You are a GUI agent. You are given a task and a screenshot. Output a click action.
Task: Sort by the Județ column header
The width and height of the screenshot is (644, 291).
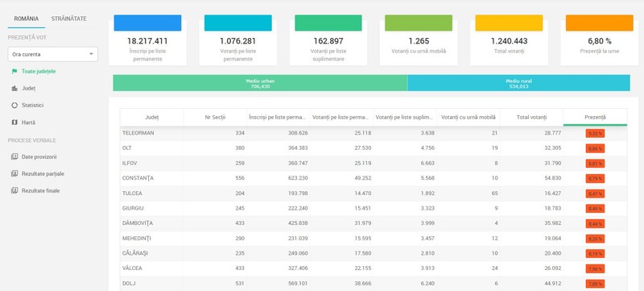tap(152, 117)
